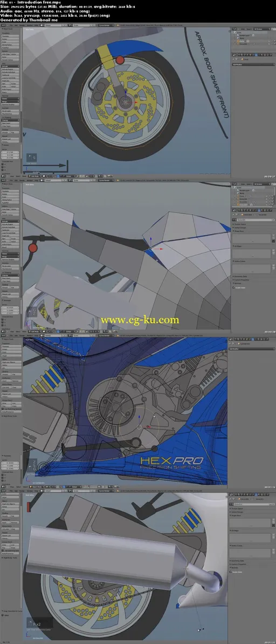This screenshot has height=644, width=276.
Task: Open Merge dropdown in front-wheel frame tool shelf
Action: click(x=10, y=101)
